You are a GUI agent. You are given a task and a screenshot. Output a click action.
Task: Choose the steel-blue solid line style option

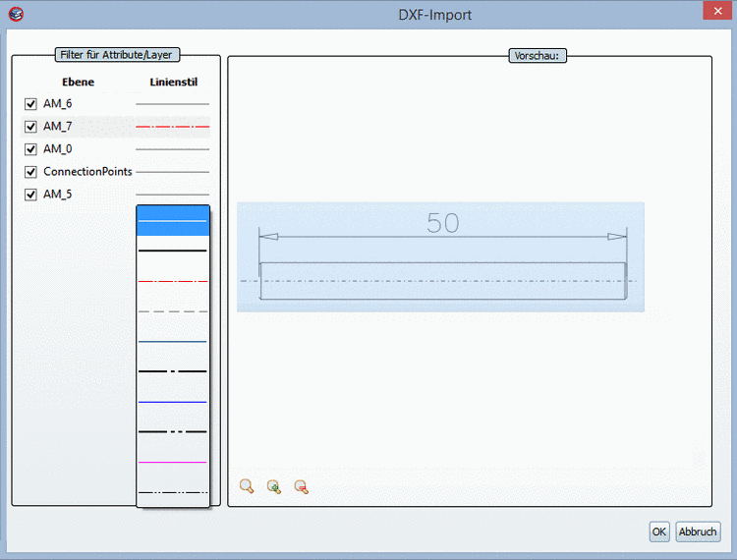click(173, 342)
